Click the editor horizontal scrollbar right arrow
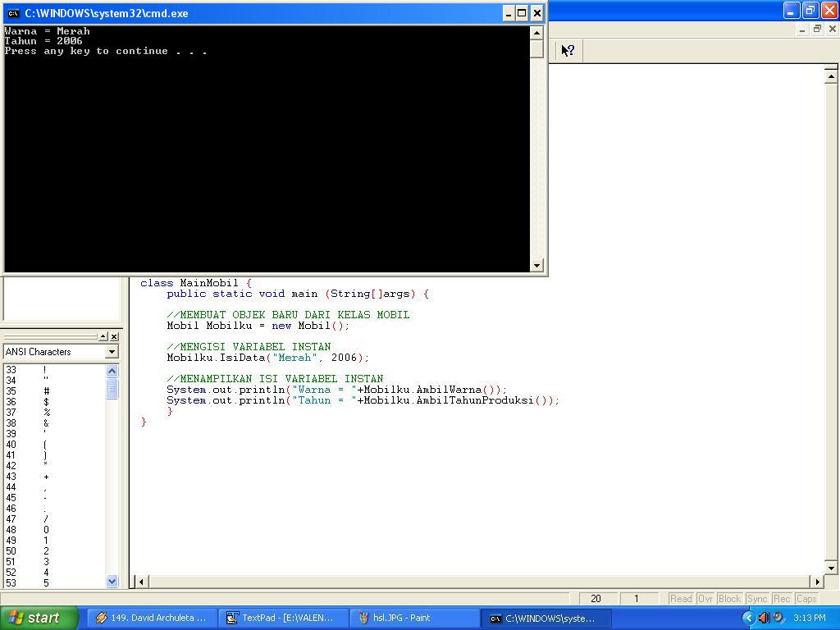Image resolution: width=840 pixels, height=630 pixels. click(817, 582)
